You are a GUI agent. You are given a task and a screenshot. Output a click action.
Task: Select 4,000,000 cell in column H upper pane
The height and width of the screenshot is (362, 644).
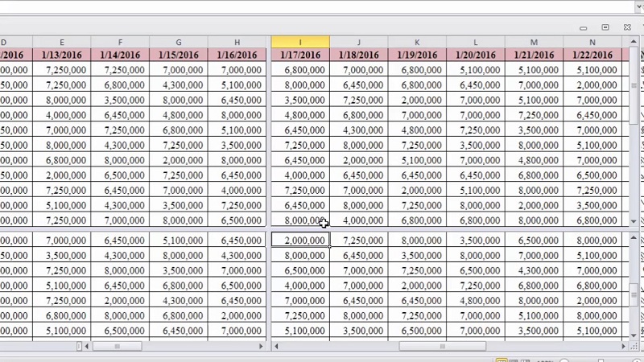[x=237, y=190]
